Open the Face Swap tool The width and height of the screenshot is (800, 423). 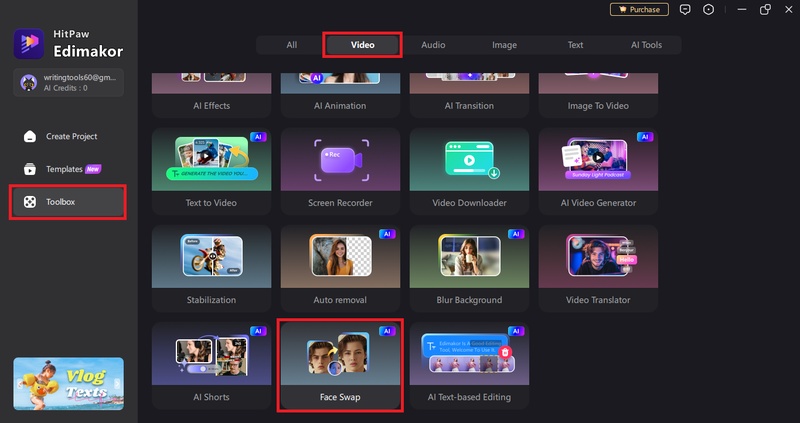click(340, 365)
